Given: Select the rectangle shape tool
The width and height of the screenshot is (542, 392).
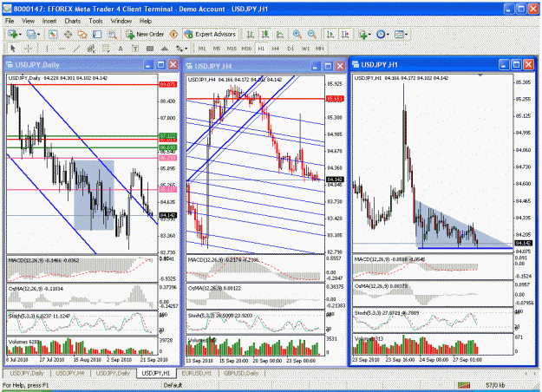Looking at the screenshot, I should [150, 49].
